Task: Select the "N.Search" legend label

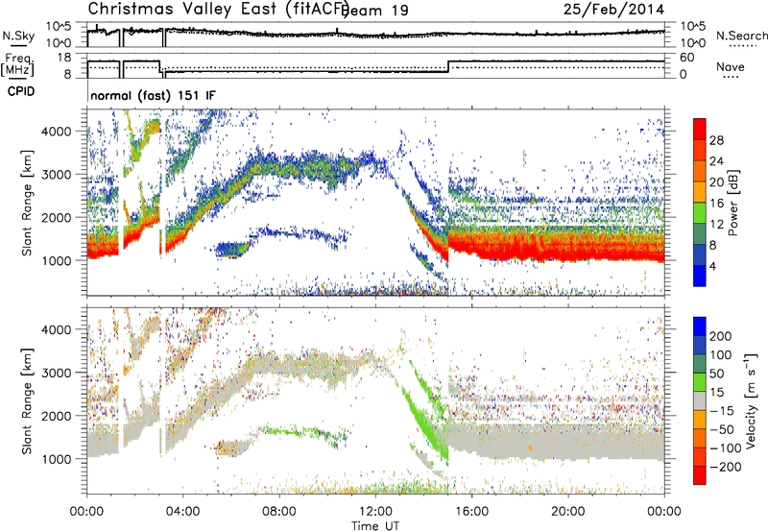Action: click(741, 36)
